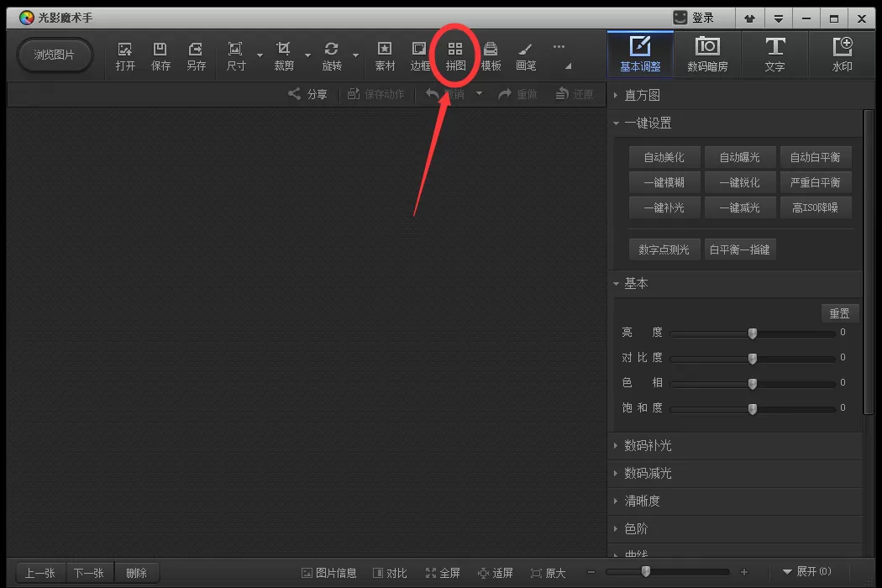Expand the 展开 bottom panel
882x588 pixels.
click(x=806, y=572)
